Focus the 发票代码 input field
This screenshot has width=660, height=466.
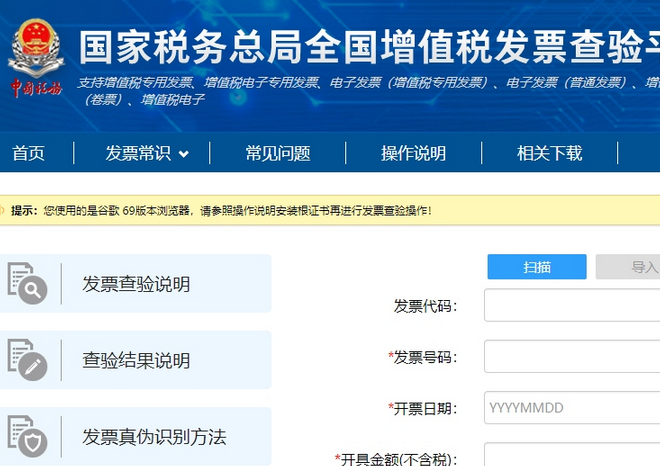tap(572, 305)
